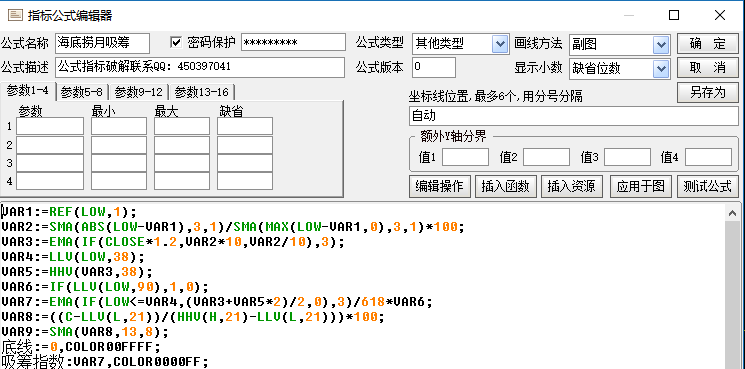Image resolution: width=745 pixels, height=369 pixels.
Task: Click the 底线:=0,COLOR00FFFF line
Action: 81,346
